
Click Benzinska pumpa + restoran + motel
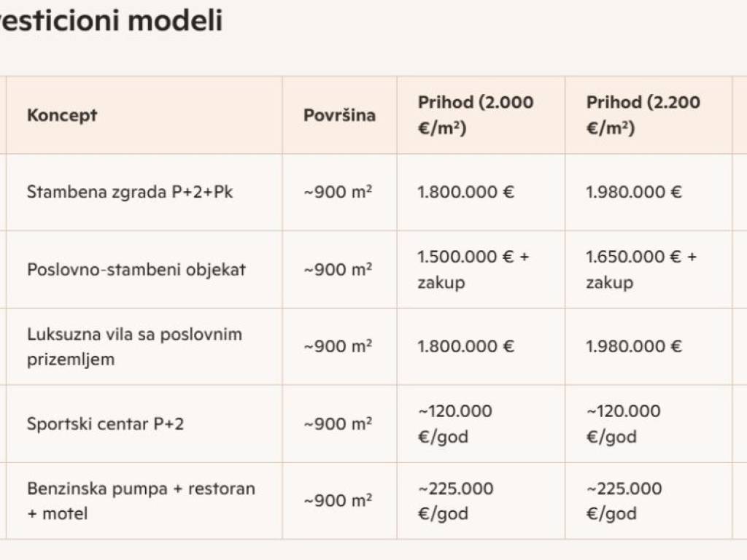pos(141,501)
